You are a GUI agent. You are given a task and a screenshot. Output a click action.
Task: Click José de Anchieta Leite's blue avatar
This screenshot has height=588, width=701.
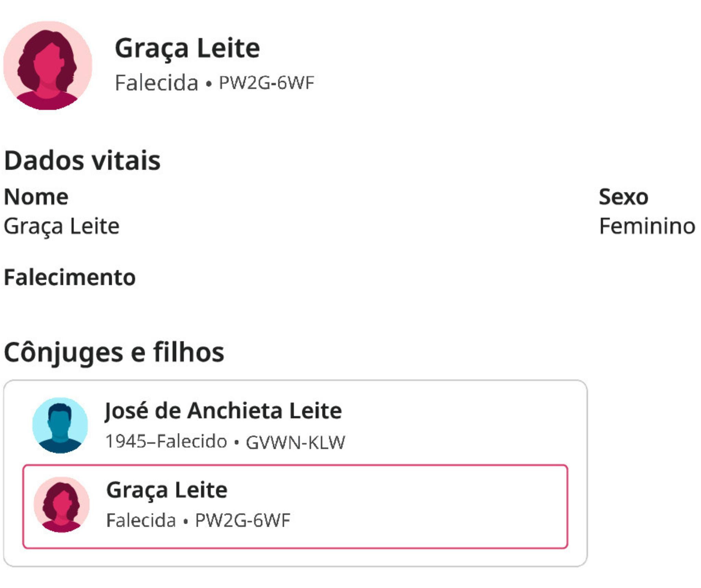(60, 425)
